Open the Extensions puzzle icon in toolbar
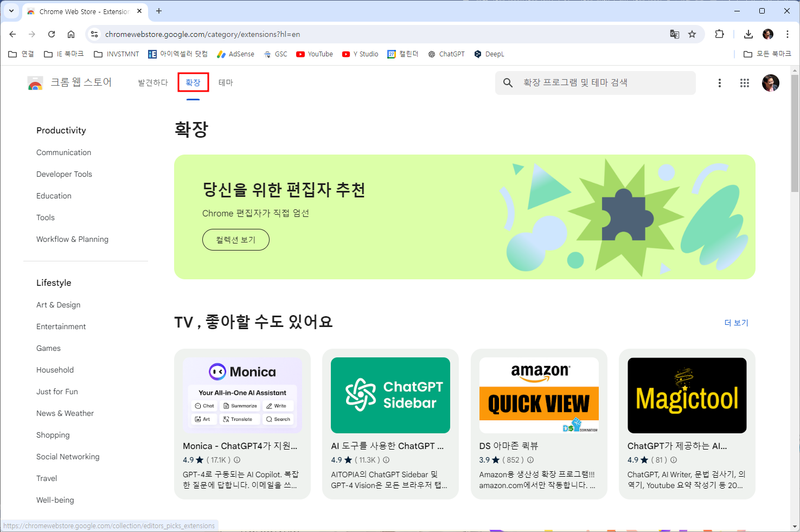 click(x=720, y=34)
